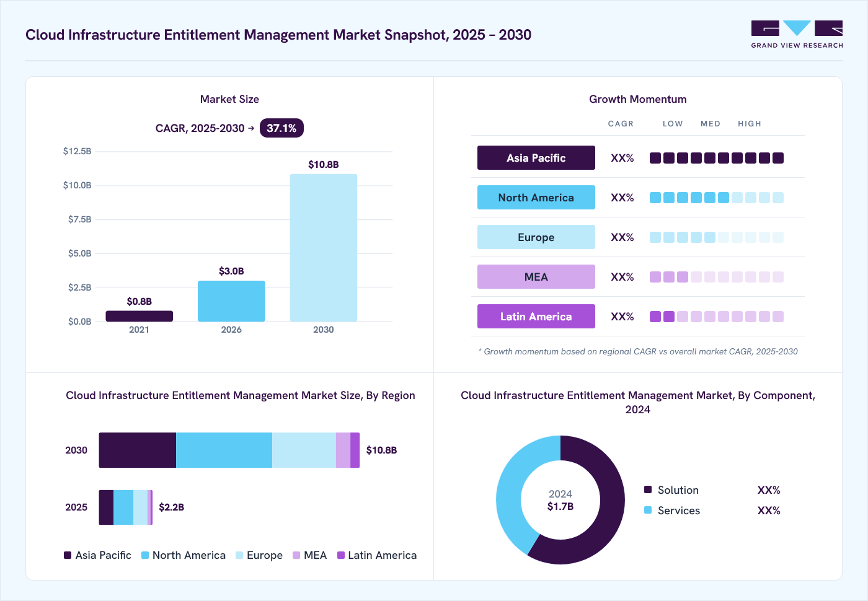Click the growth momentum footnote text

point(638,351)
